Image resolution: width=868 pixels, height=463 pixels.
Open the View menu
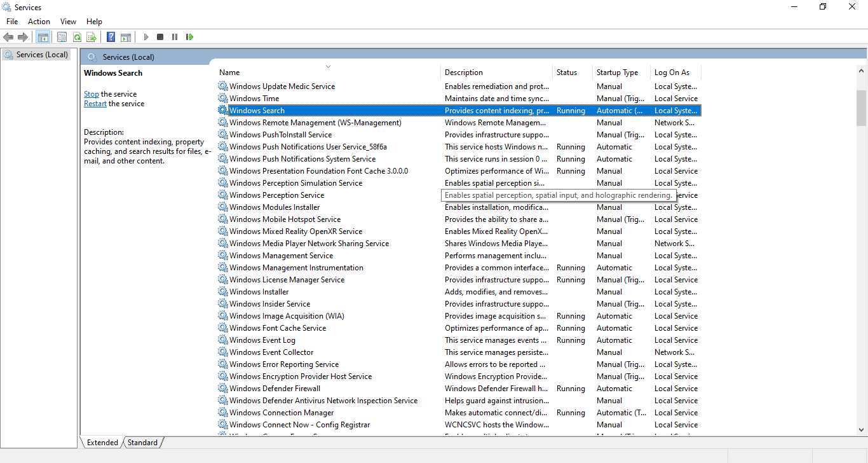pos(68,22)
